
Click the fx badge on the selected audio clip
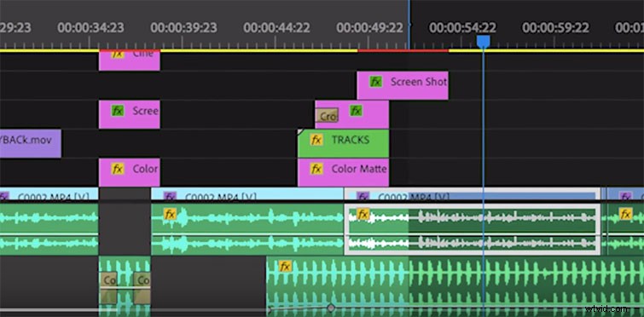tap(363, 214)
